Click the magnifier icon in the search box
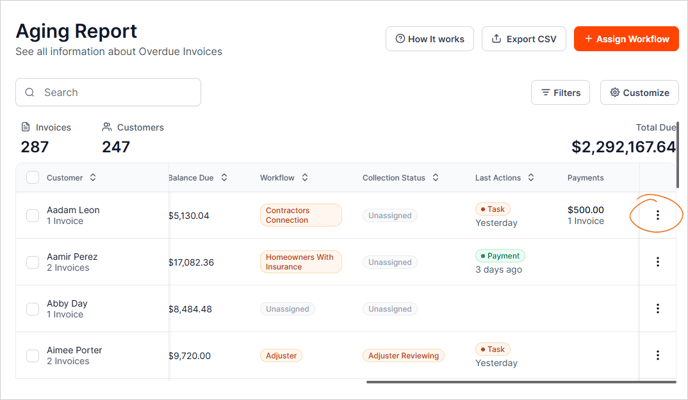This screenshot has width=688, height=400. [x=30, y=92]
